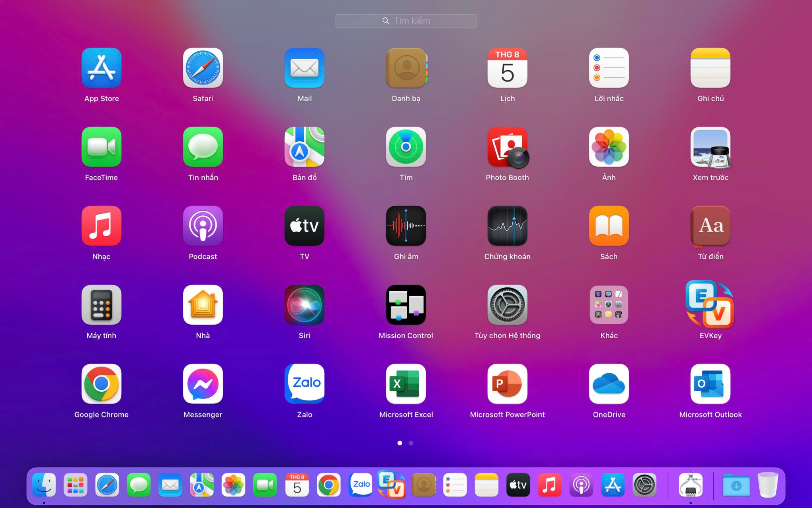This screenshot has height=508, width=812.
Task: Open Bản đồ maps app in grid
Action: tap(304, 147)
